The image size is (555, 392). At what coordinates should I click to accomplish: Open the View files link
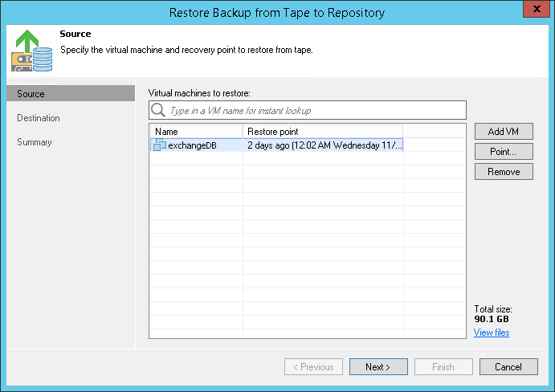point(491,333)
